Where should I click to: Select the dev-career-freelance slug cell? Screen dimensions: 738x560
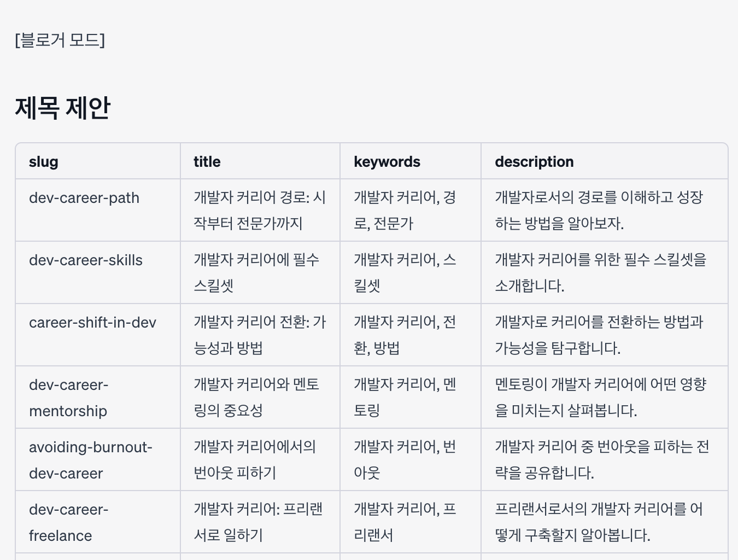tap(69, 522)
